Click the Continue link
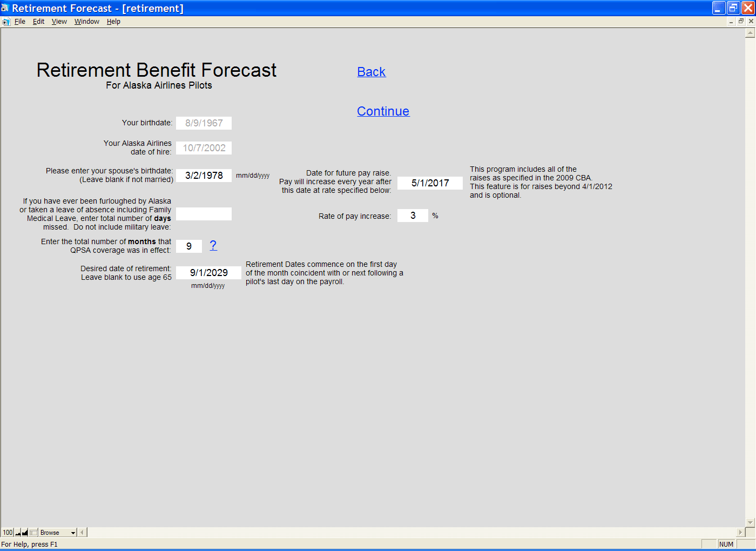This screenshot has height=551, width=756. click(x=383, y=111)
